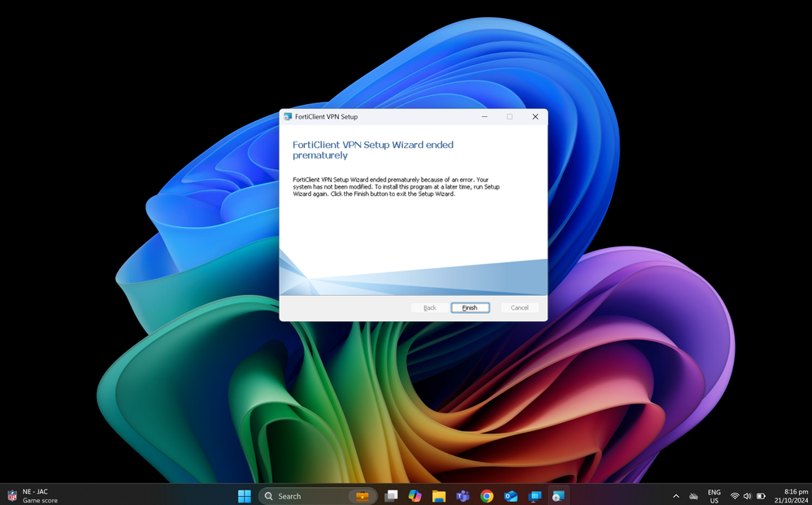The height and width of the screenshot is (505, 812).
Task: Click the taskbar Search box
Action: tap(318, 496)
